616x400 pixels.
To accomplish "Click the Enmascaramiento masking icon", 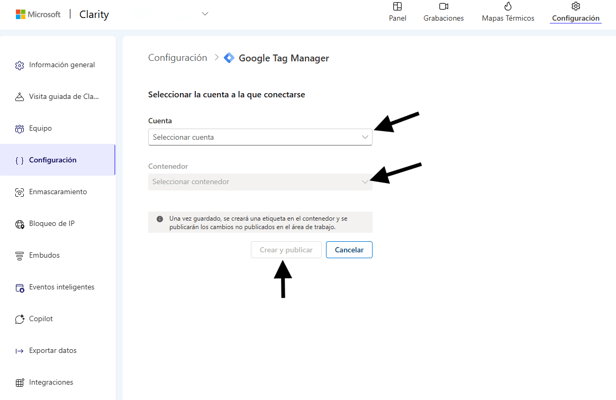I will (x=19, y=192).
